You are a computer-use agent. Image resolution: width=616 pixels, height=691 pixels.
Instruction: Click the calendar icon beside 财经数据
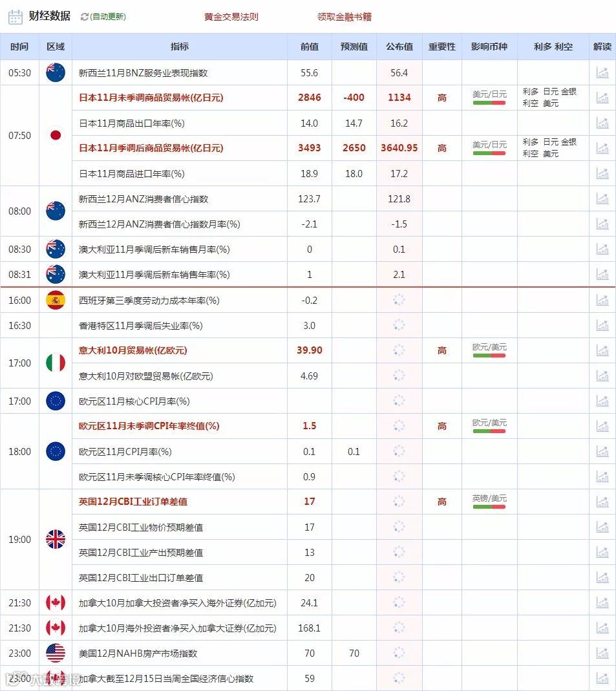tap(15, 17)
